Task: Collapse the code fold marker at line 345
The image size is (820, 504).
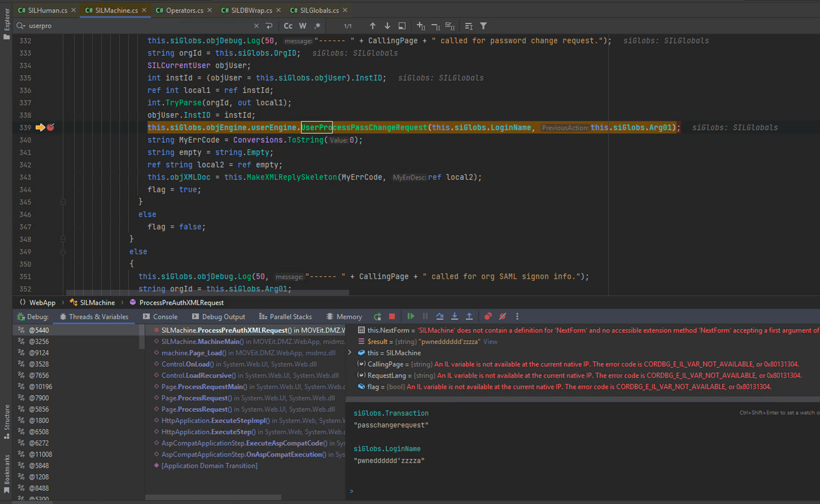Action: click(63, 202)
